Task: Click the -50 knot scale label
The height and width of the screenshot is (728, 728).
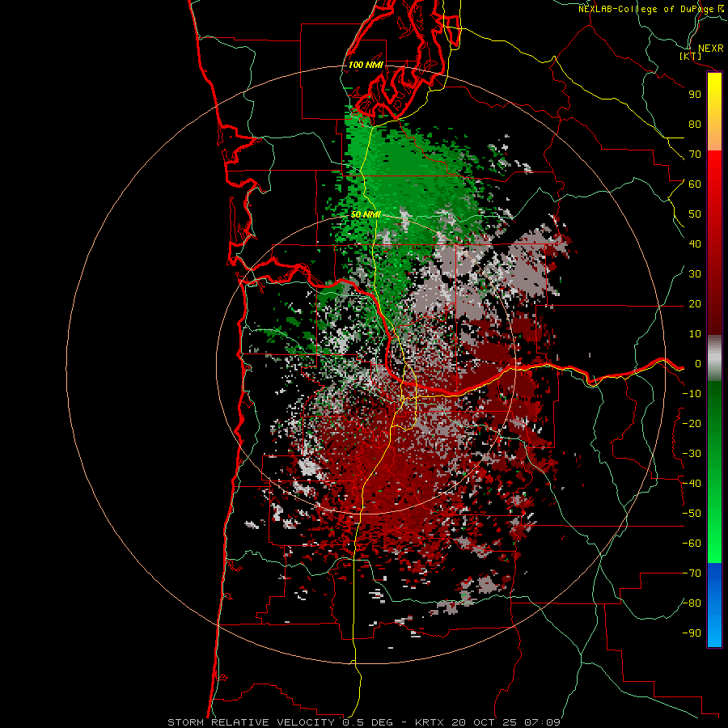Action: coord(692,514)
